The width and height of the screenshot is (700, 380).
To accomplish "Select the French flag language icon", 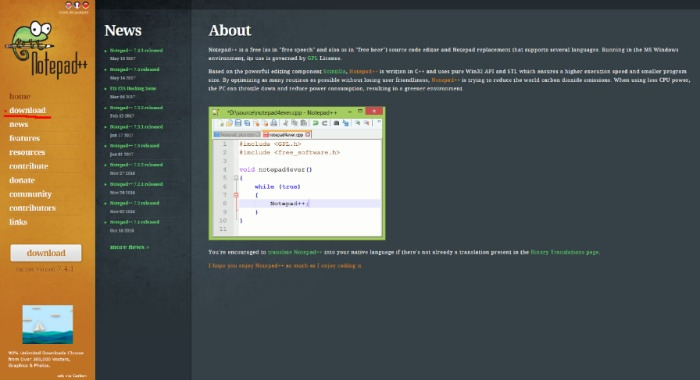I will pyautogui.click(x=77, y=5).
